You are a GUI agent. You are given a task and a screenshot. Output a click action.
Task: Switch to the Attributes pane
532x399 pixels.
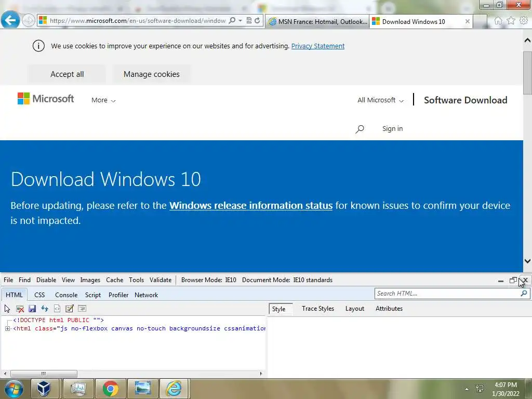[389, 309]
